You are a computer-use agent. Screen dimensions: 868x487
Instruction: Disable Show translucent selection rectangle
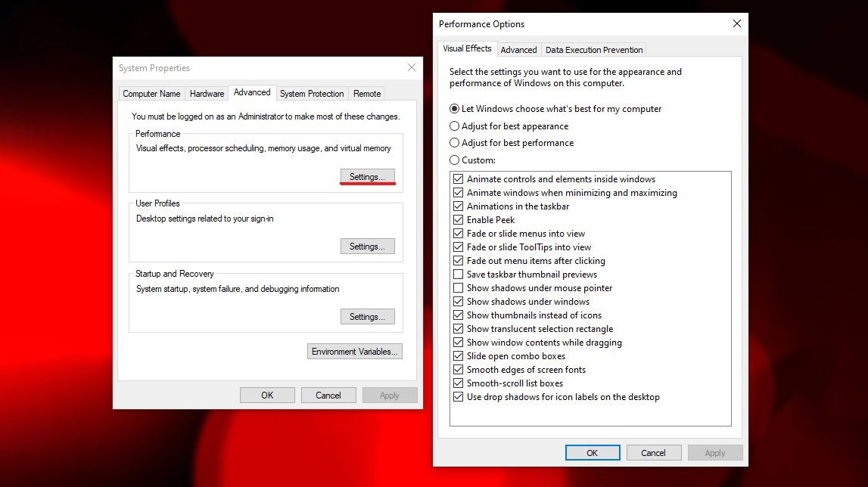tap(459, 329)
